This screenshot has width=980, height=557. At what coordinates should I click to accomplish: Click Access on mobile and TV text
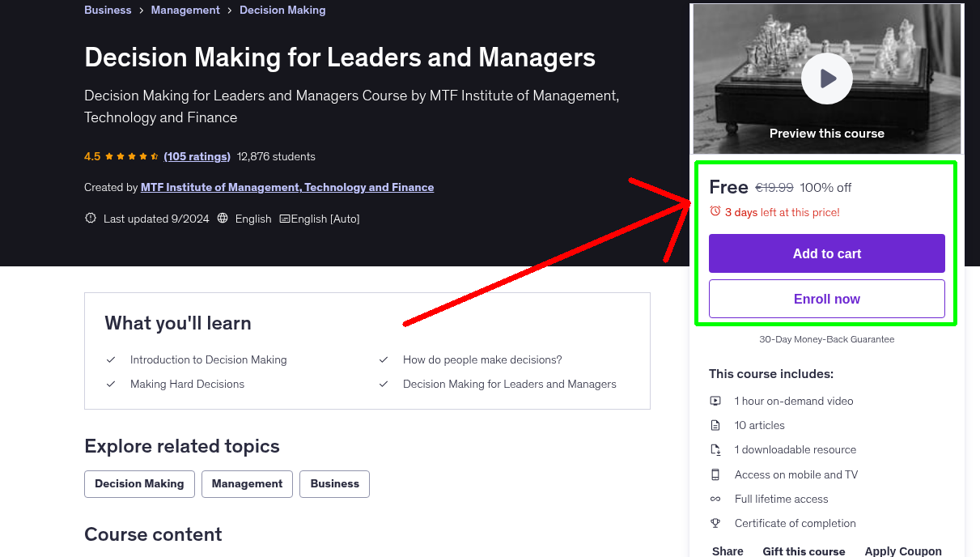(x=796, y=474)
